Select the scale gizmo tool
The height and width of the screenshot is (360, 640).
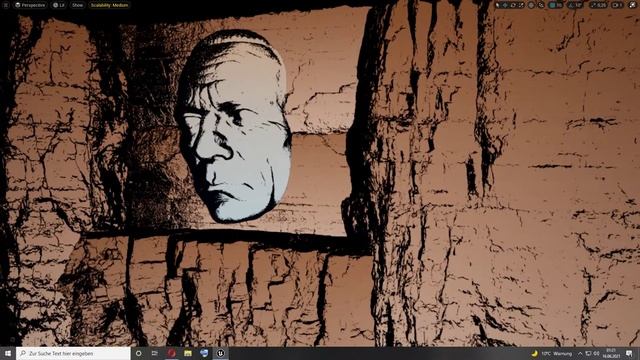coord(521,5)
